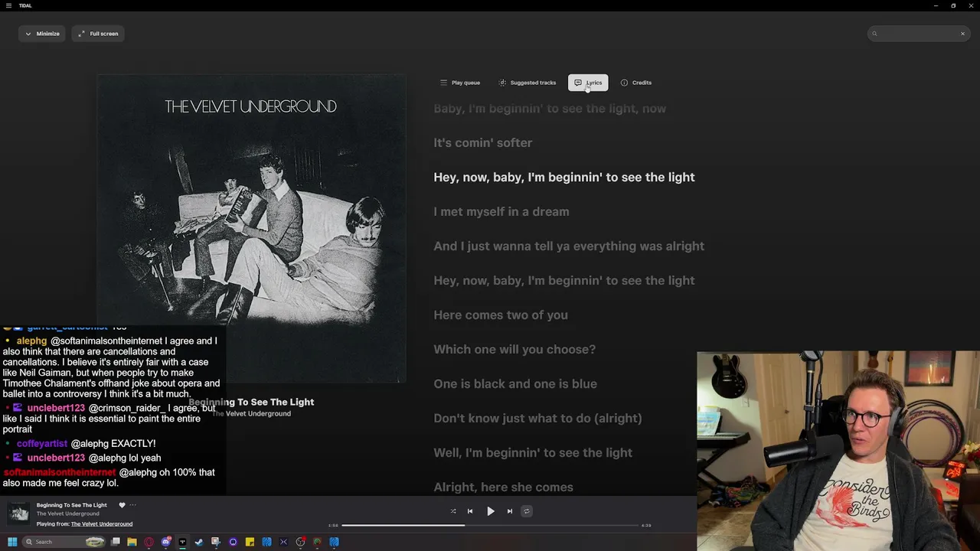Jump to lyric "Well, I'm beginnin' to see the light"
Screen dimensions: 980x551
[532, 453]
